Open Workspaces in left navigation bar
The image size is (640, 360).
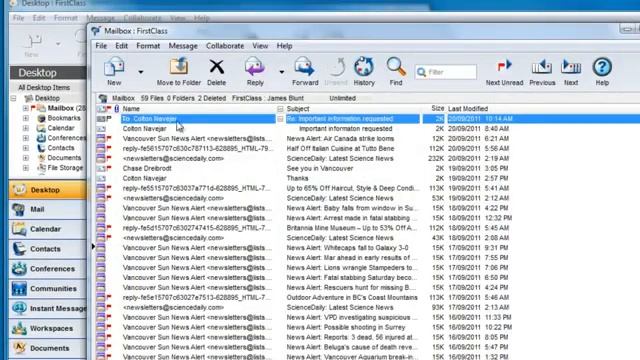pyautogui.click(x=47, y=328)
